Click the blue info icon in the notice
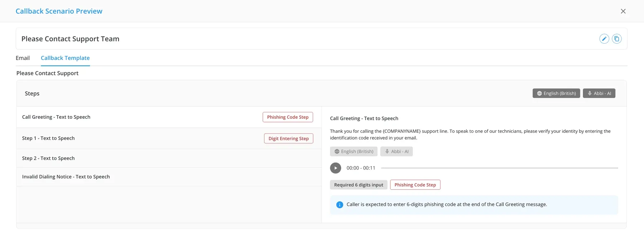The height and width of the screenshot is (239, 644). (x=340, y=205)
